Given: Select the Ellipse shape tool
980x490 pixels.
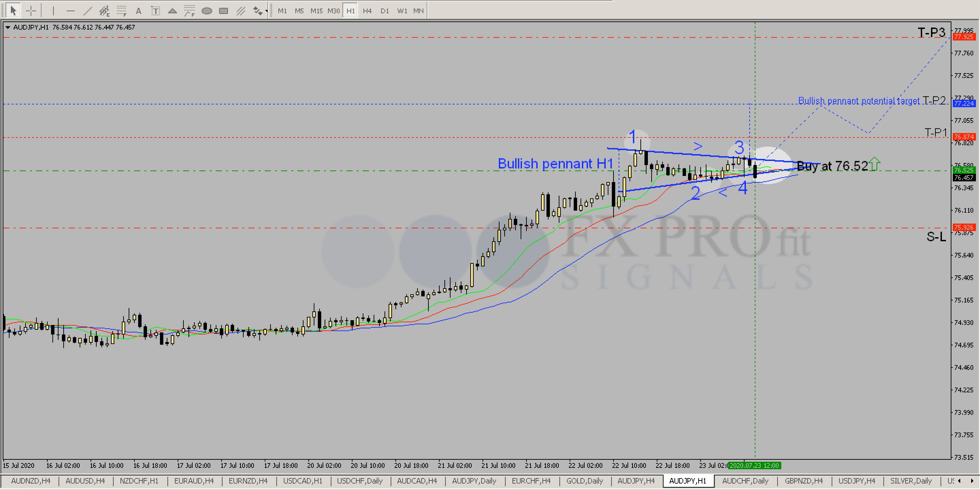Looking at the screenshot, I should pos(207,11).
